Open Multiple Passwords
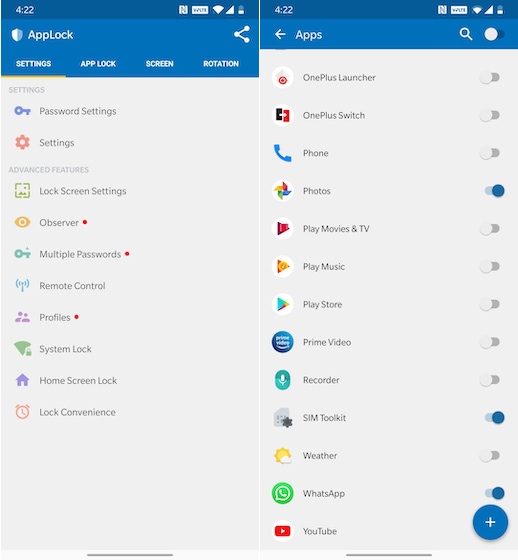Viewport: 518px width, 560px height. click(130, 254)
